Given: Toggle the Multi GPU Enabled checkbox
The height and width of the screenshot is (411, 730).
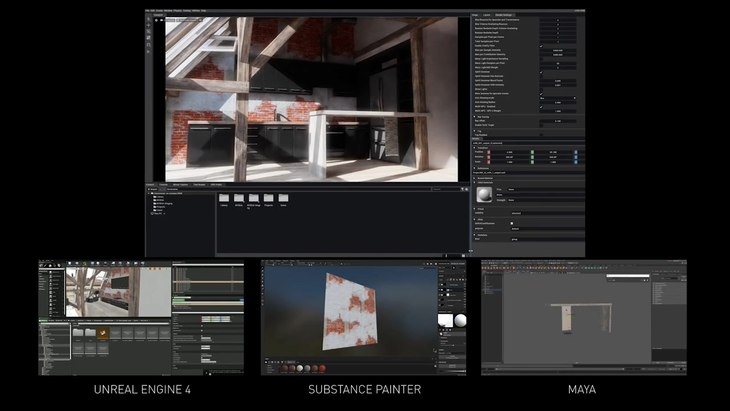Looking at the screenshot, I should [x=541, y=107].
